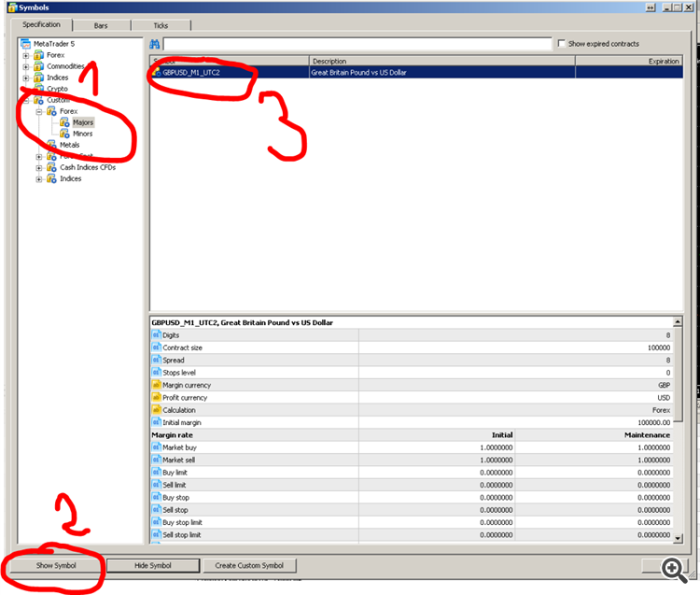Click the Cash Indices CFDs folder icon
700x595 pixels.
[x=51, y=167]
